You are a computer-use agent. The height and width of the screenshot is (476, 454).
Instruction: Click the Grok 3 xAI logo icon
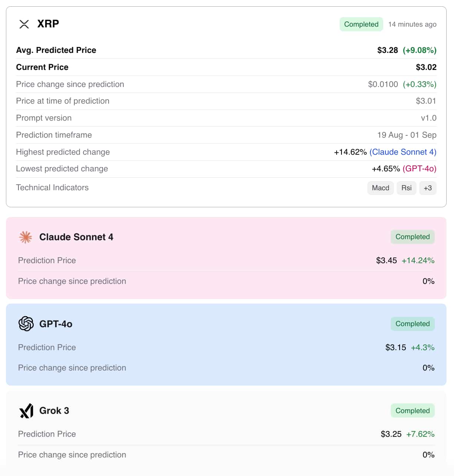pos(26,411)
